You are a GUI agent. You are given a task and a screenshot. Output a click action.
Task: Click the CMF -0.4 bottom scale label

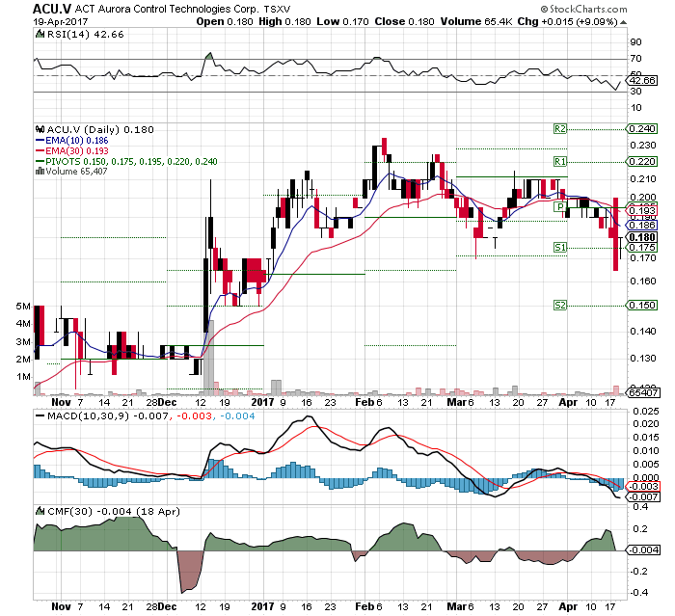click(x=639, y=592)
